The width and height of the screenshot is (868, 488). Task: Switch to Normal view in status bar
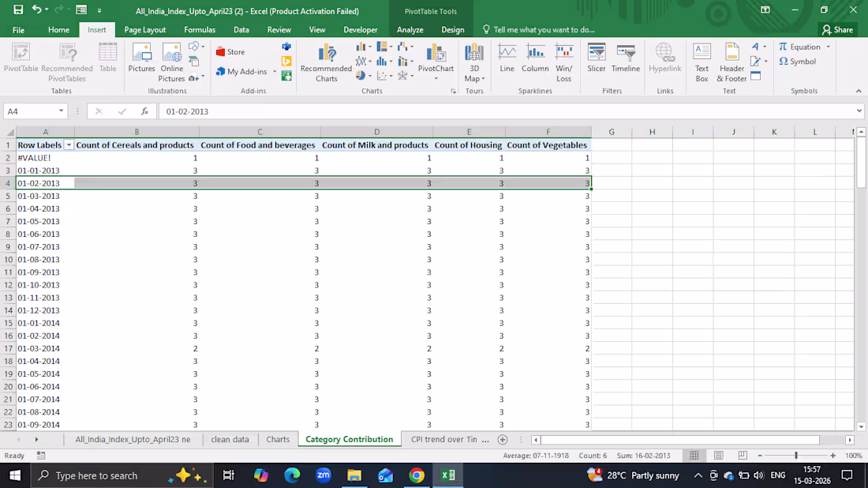click(694, 456)
